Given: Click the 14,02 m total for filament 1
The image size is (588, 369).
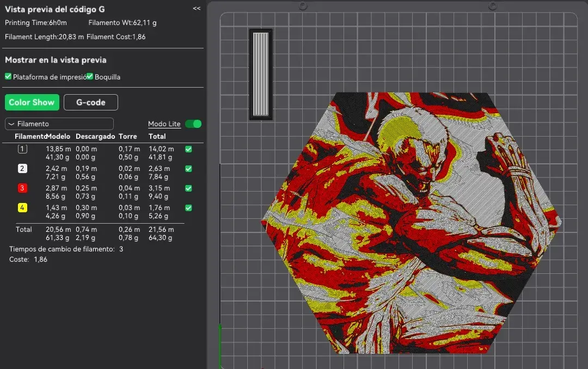Looking at the screenshot, I should (x=161, y=149).
